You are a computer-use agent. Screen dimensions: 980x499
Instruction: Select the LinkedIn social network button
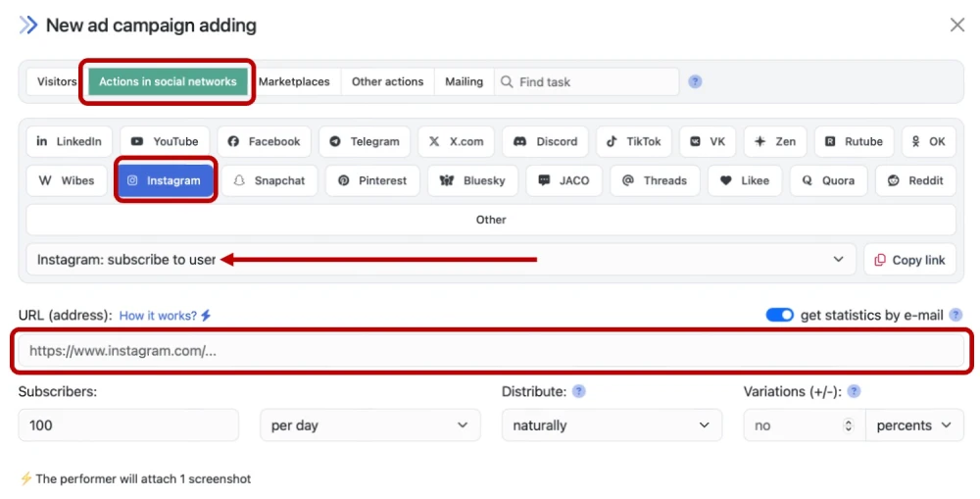[70, 141]
